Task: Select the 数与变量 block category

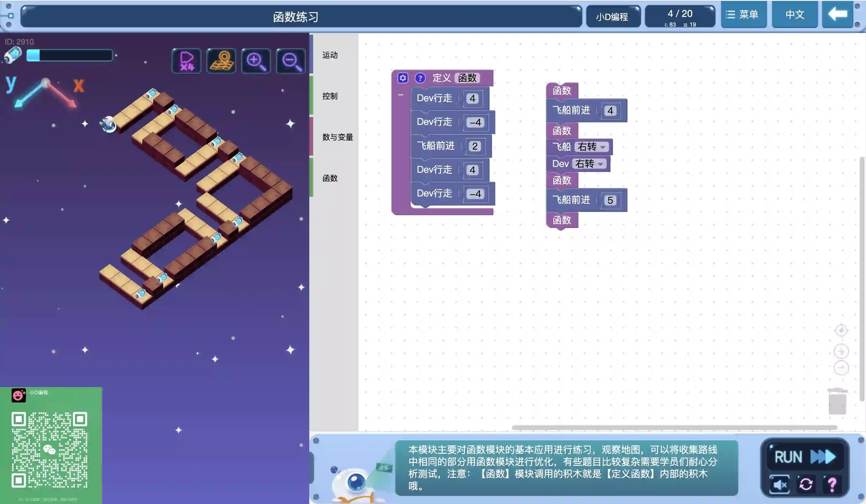Action: point(337,137)
